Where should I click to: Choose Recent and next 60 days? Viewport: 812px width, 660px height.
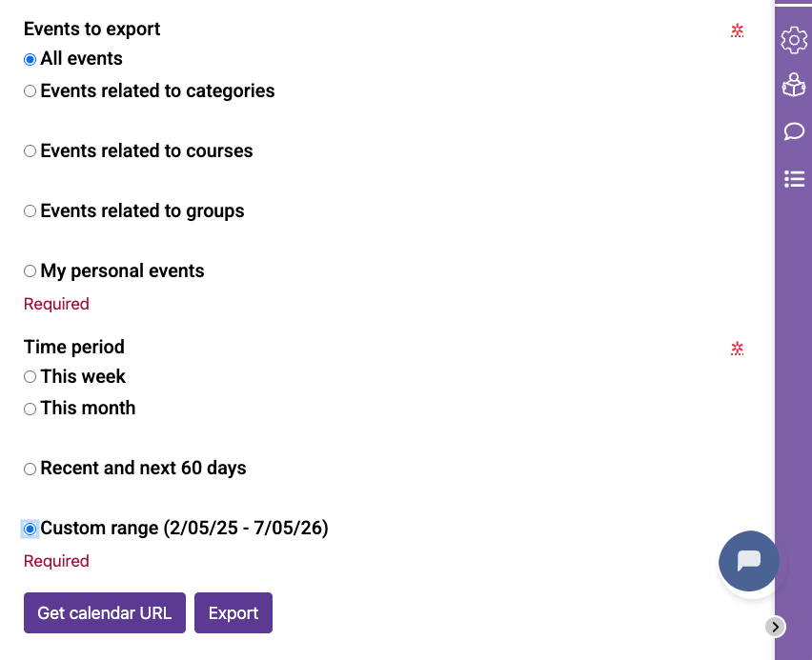click(30, 469)
